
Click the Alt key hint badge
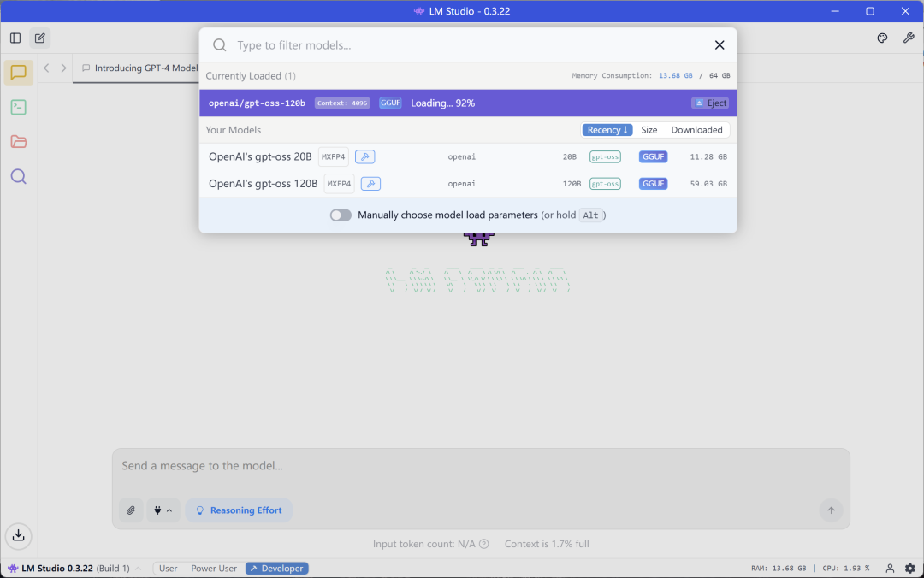pyautogui.click(x=590, y=215)
